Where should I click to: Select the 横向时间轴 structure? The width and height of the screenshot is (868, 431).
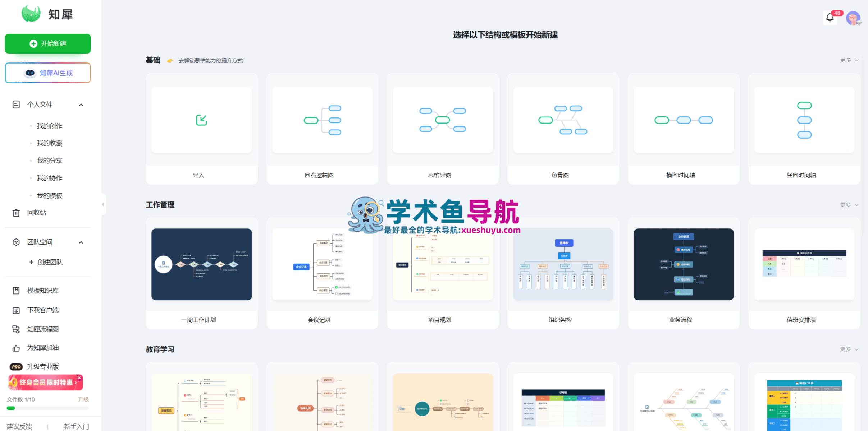[684, 129]
